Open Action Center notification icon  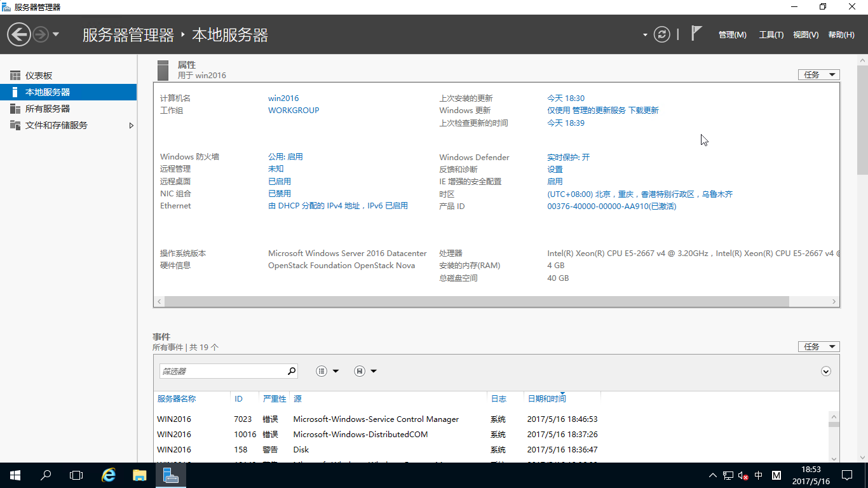[847, 475]
